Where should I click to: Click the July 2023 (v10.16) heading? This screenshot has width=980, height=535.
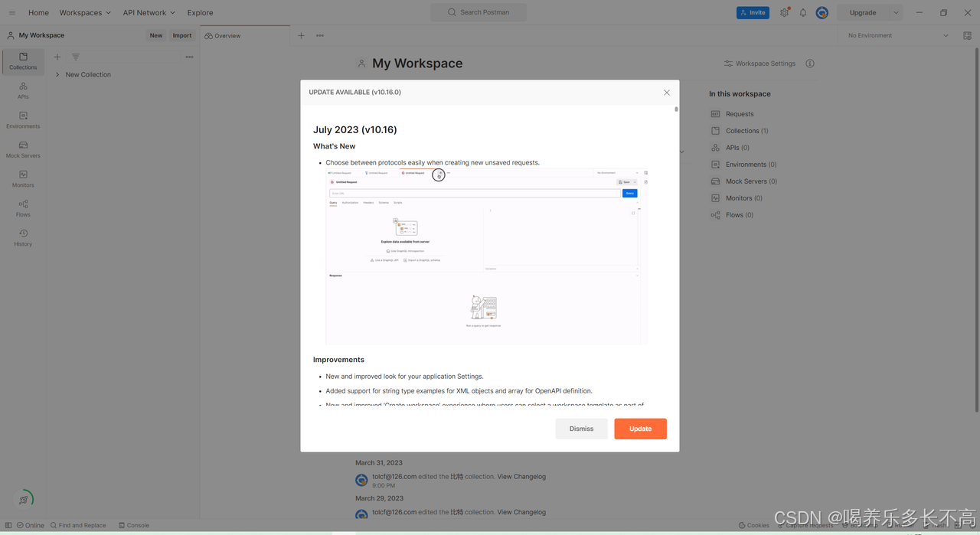(x=355, y=130)
